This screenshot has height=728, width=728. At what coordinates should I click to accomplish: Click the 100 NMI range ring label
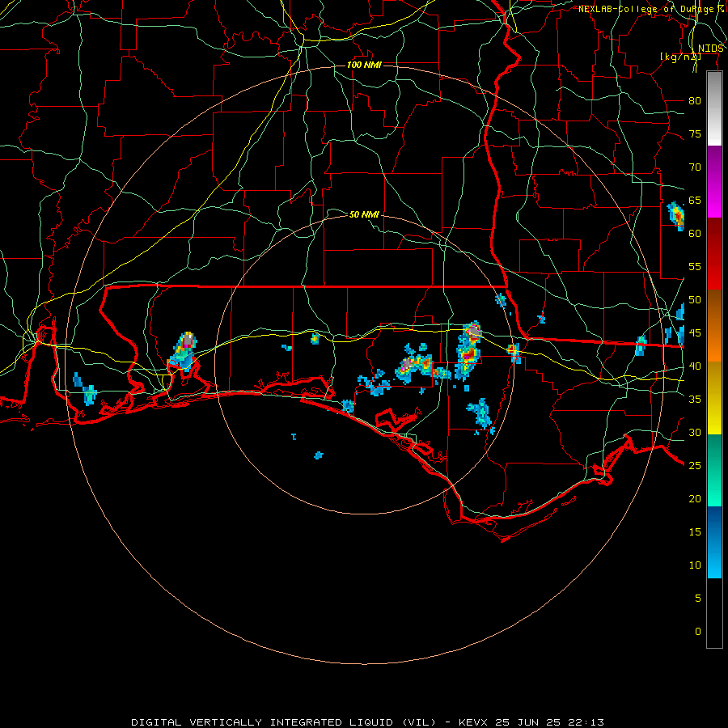(x=364, y=65)
